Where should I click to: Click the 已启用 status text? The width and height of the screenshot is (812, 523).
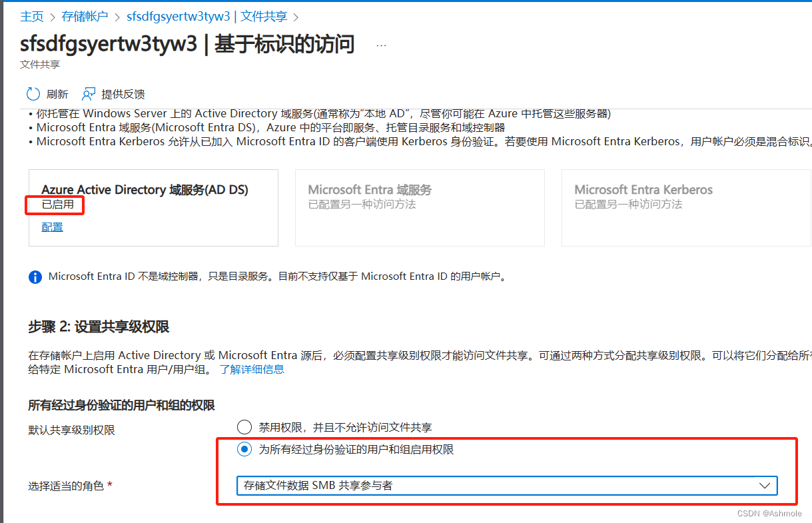tap(57, 205)
